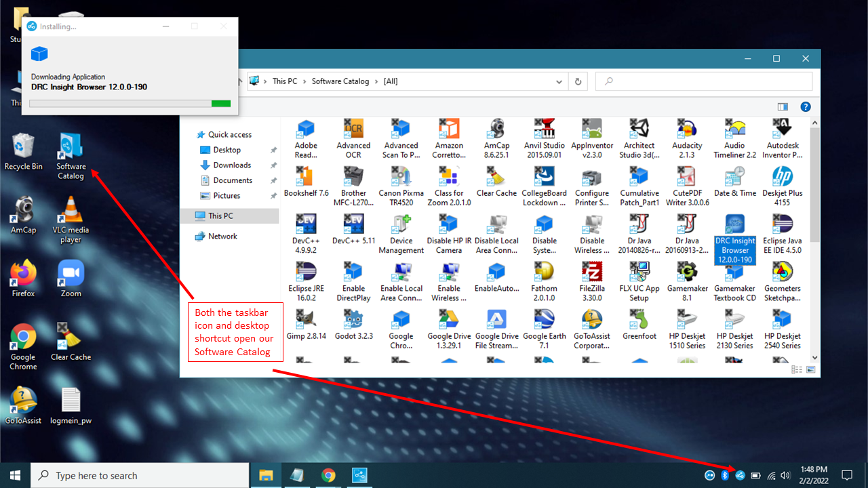The width and height of the screenshot is (868, 488).
Task: Open explorer help question mark
Action: pos(806,106)
